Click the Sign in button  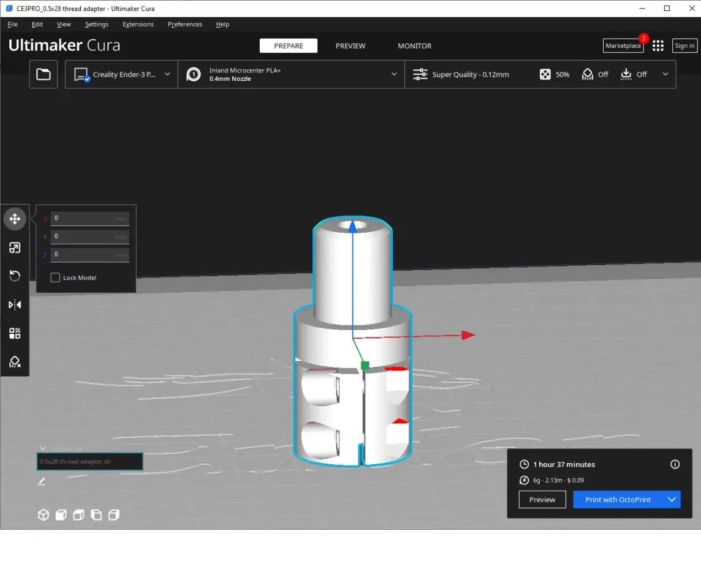coord(684,45)
